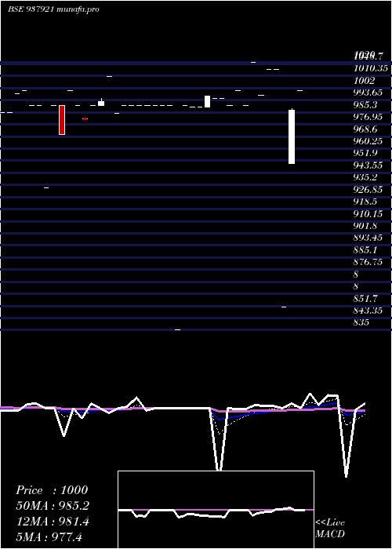Select the 876.75 price axis label
392x549 pixels.
pos(368,262)
